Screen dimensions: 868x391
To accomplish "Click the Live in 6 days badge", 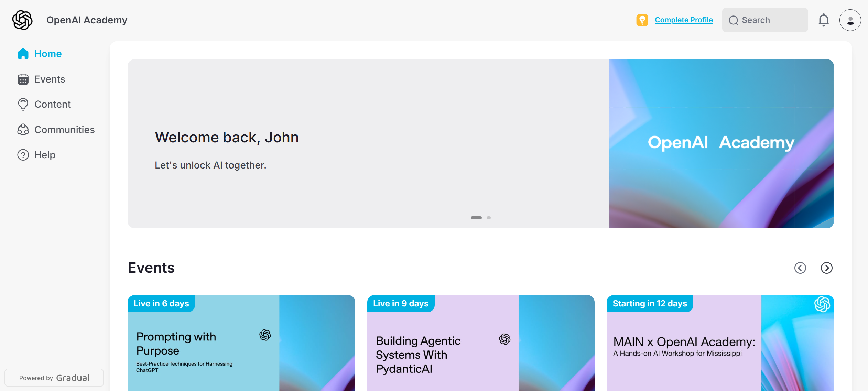I will (161, 303).
